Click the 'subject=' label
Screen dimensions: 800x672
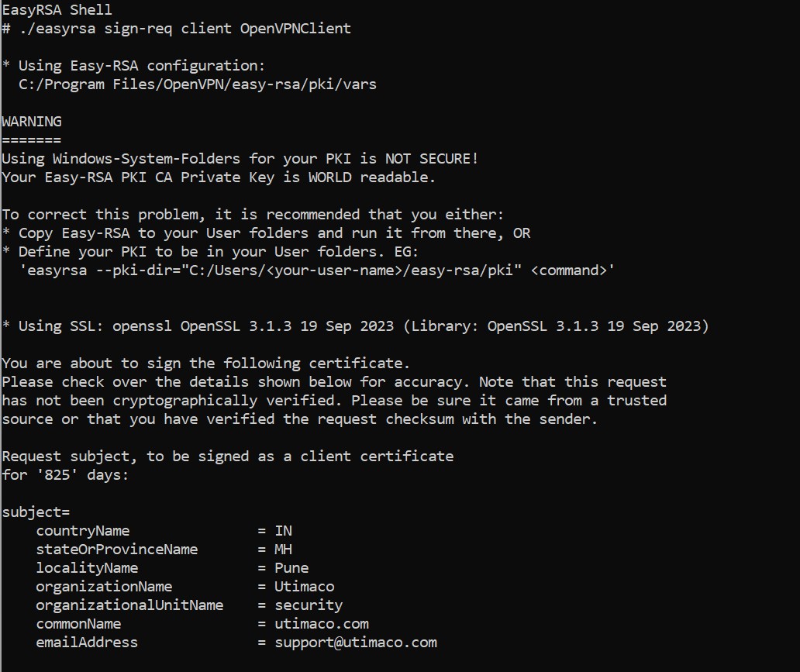click(36, 512)
